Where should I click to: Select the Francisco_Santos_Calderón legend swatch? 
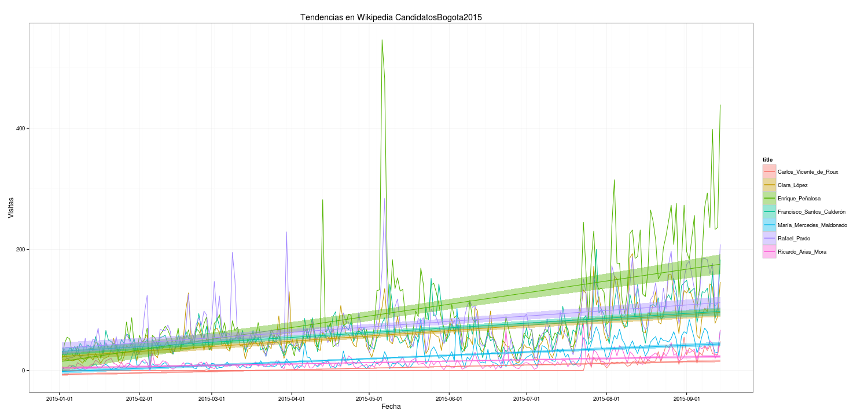tap(769, 211)
